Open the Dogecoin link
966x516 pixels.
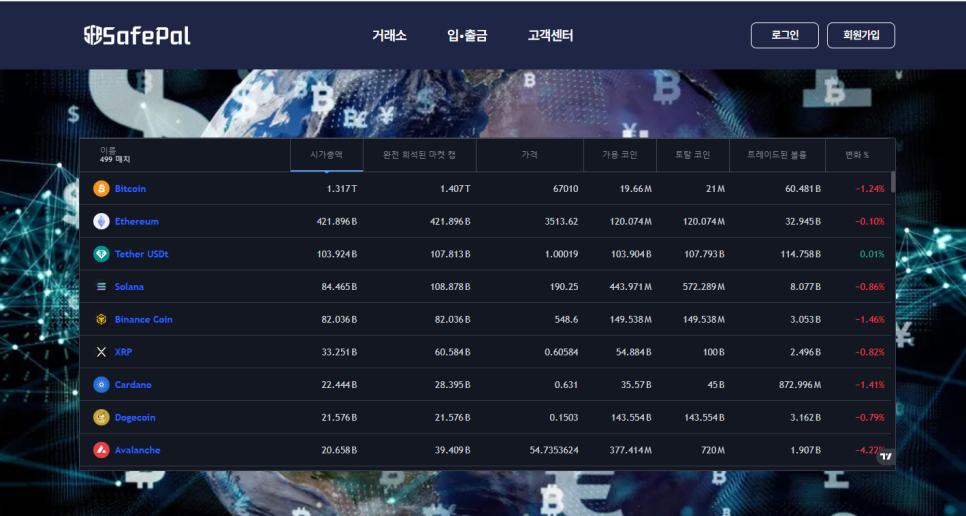[135, 417]
